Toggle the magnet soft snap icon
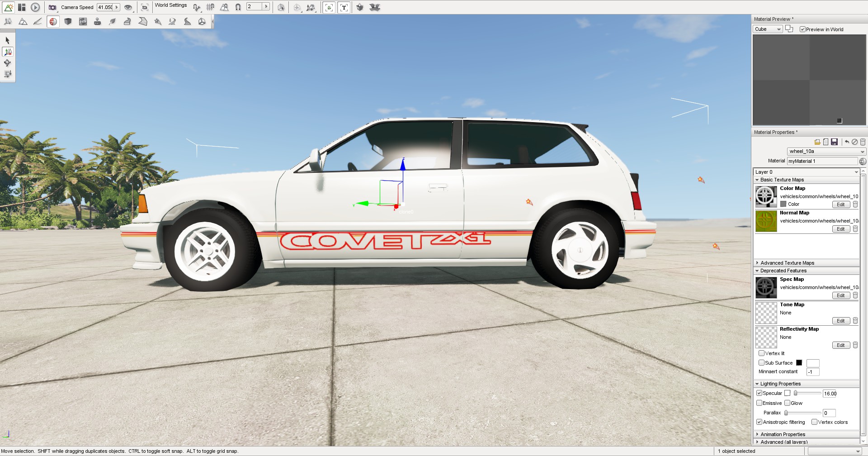868x456 pixels. point(238,7)
